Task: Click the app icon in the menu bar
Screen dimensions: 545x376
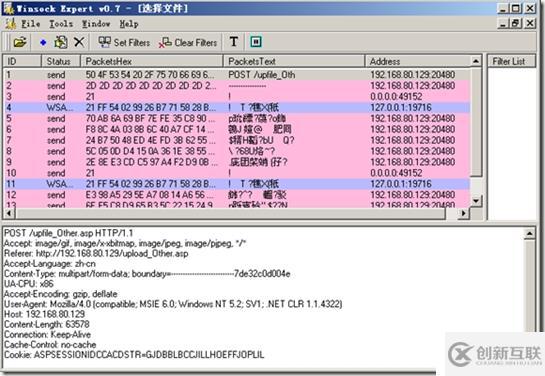Action: point(11,24)
